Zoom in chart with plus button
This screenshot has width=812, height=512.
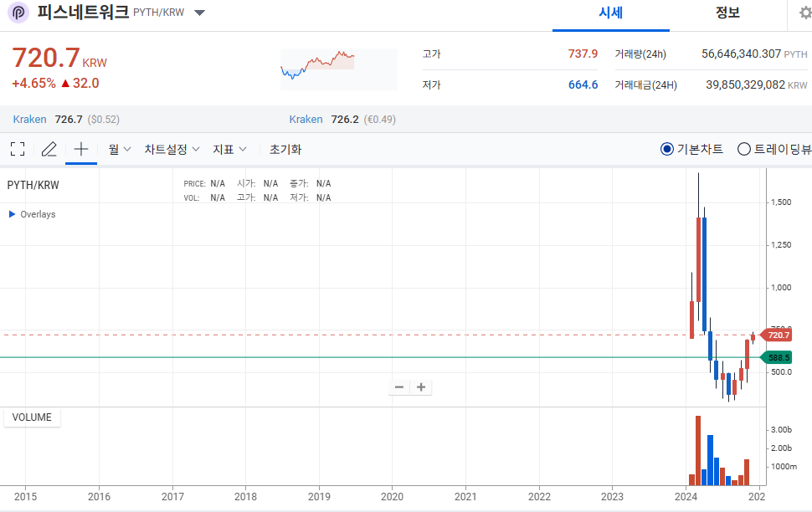pyautogui.click(x=421, y=387)
